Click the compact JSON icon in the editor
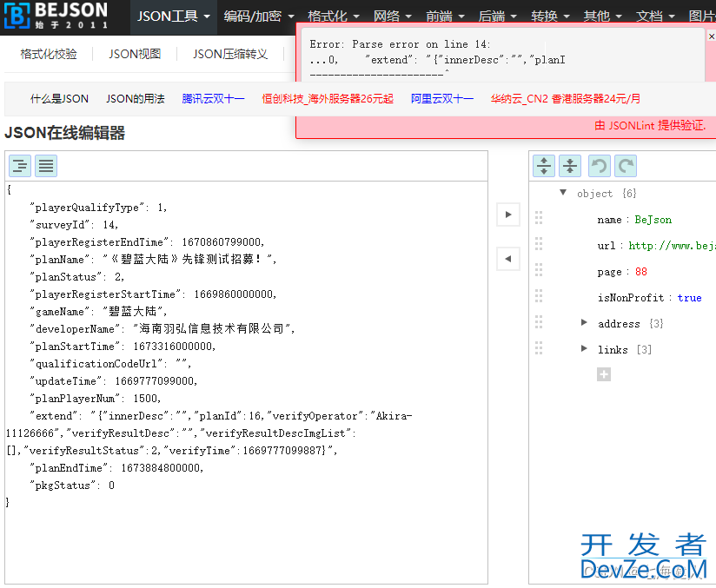Screen dimensions: 716x588 pos(46,166)
